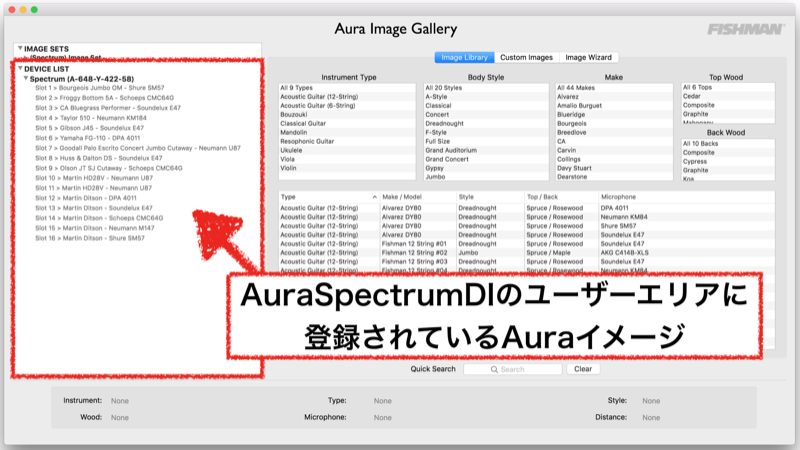Select Fishman 12 String #01 row
The height and width of the screenshot is (450, 800).
coord(527,244)
